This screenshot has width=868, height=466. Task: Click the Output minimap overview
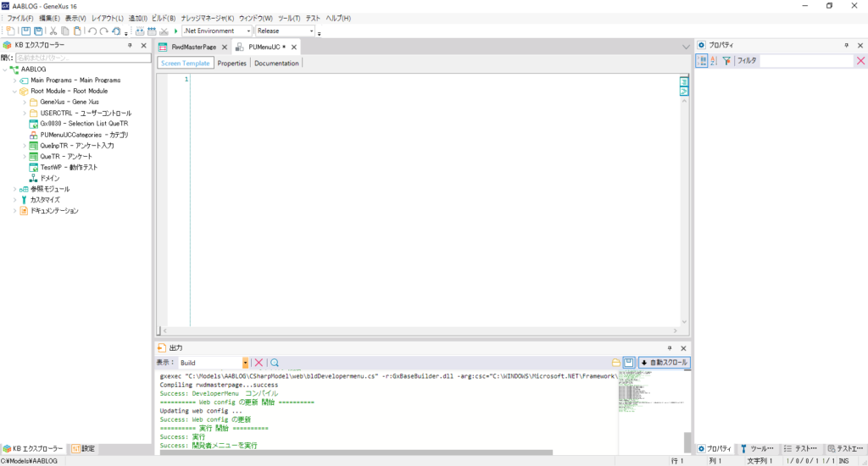651,391
